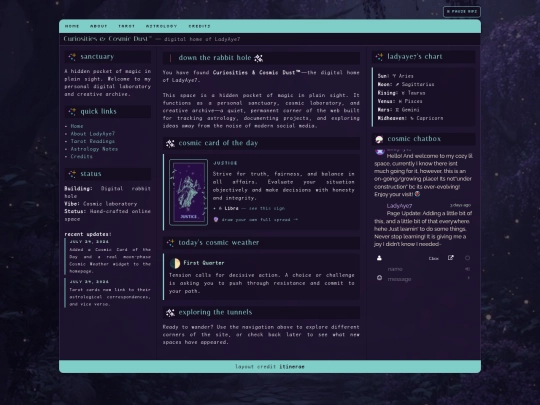This screenshot has height=405, width=540.
Task: Open draw your own full spread link
Action: pos(260,220)
